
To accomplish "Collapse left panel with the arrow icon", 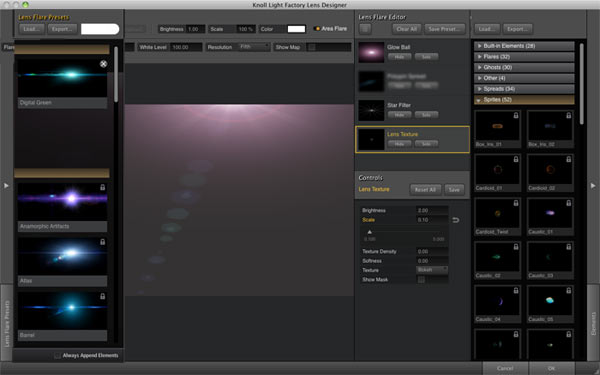I will [6, 186].
